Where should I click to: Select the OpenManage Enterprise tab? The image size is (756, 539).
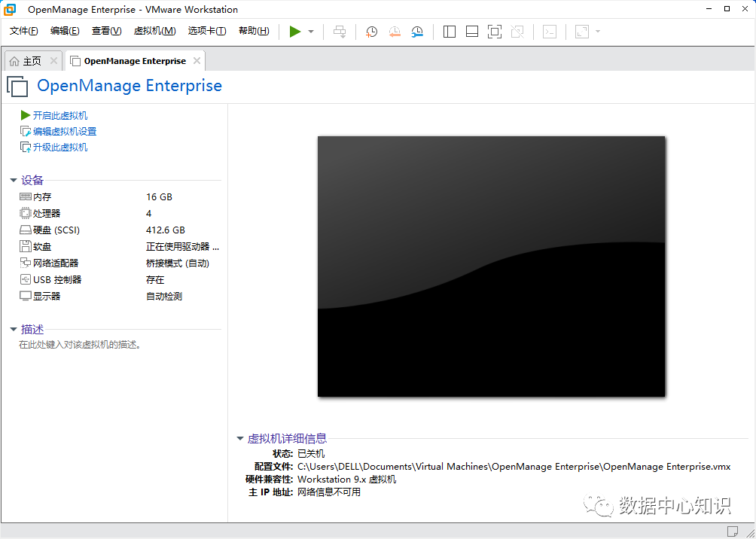coord(135,61)
